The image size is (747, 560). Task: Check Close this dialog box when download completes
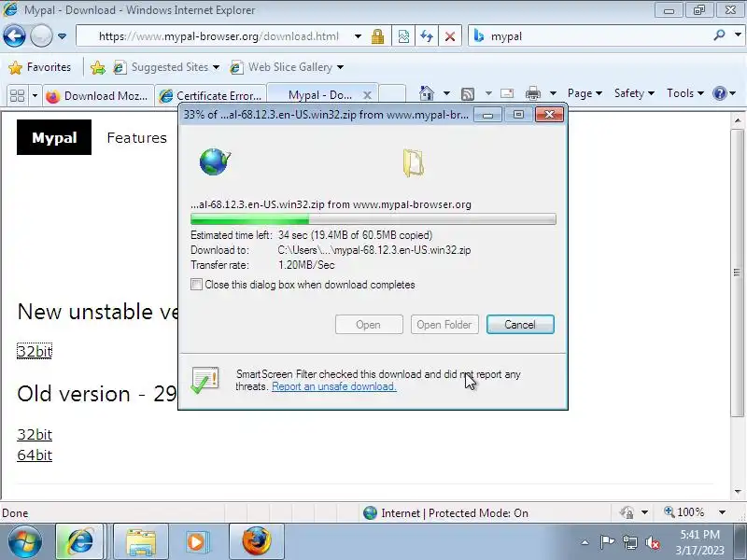pos(196,285)
